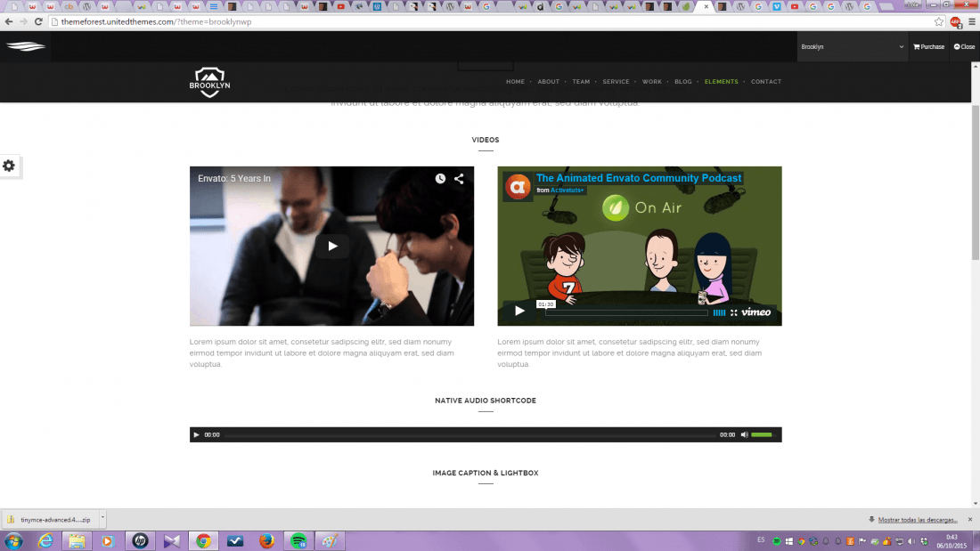Expand the Brooklyn theme dropdown
This screenshot has height=551, width=980.
pos(852,47)
